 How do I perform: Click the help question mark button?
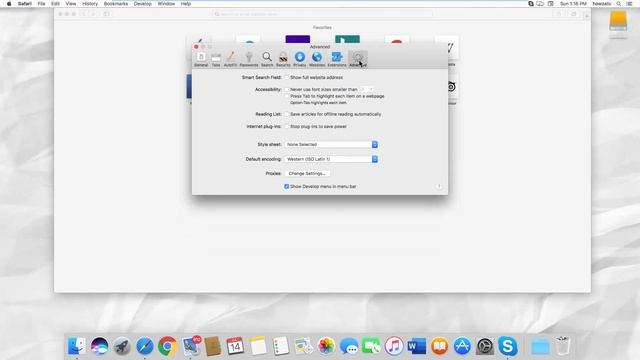[439, 187]
